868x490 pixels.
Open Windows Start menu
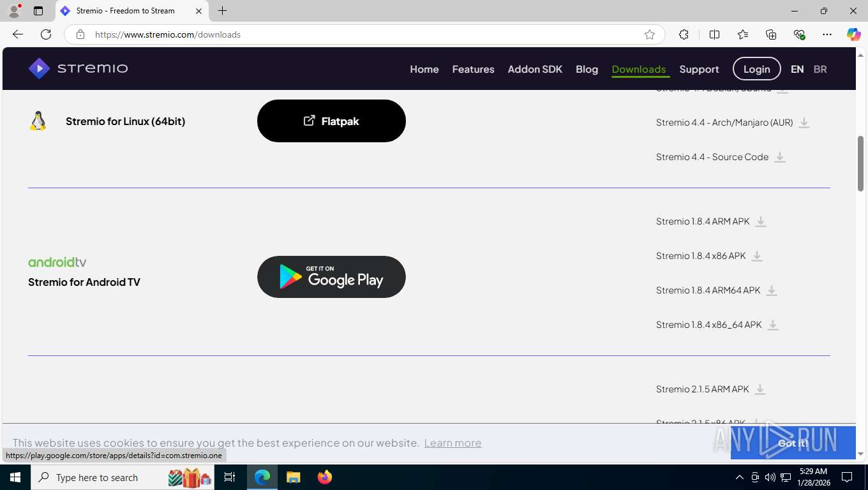pos(15,477)
